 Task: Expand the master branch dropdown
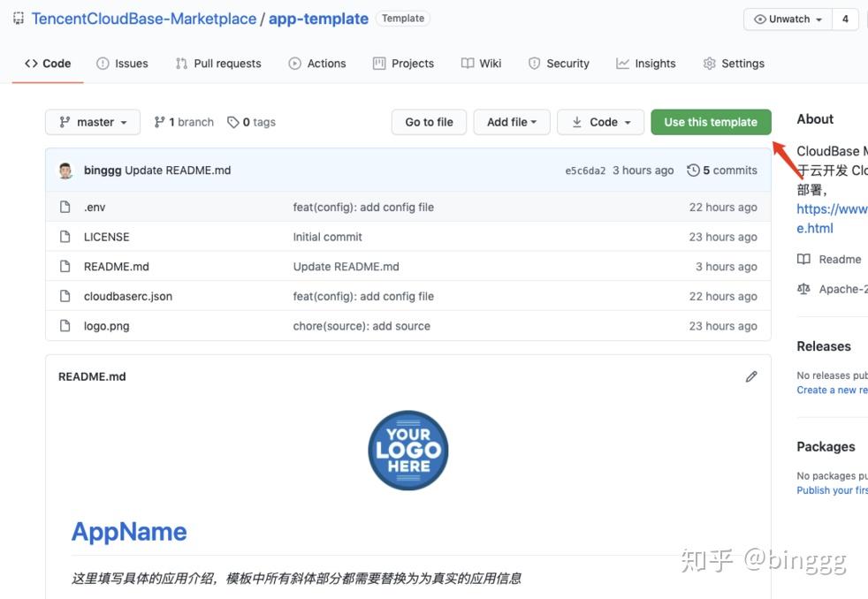pyautogui.click(x=93, y=122)
